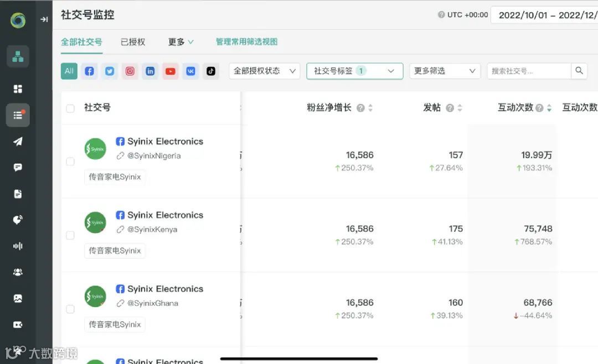Open the audience users sidebar icon
This screenshot has height=364, width=598.
pos(18,272)
